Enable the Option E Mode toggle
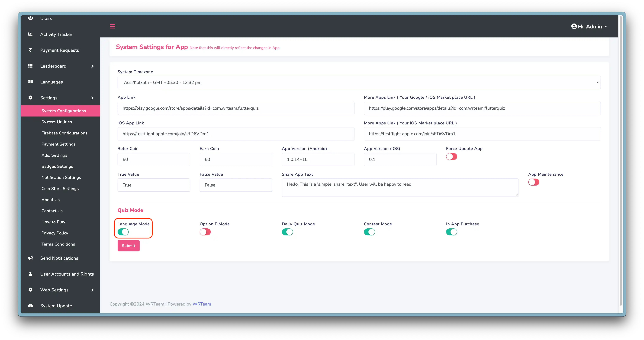This screenshot has height=340, width=644. [205, 232]
